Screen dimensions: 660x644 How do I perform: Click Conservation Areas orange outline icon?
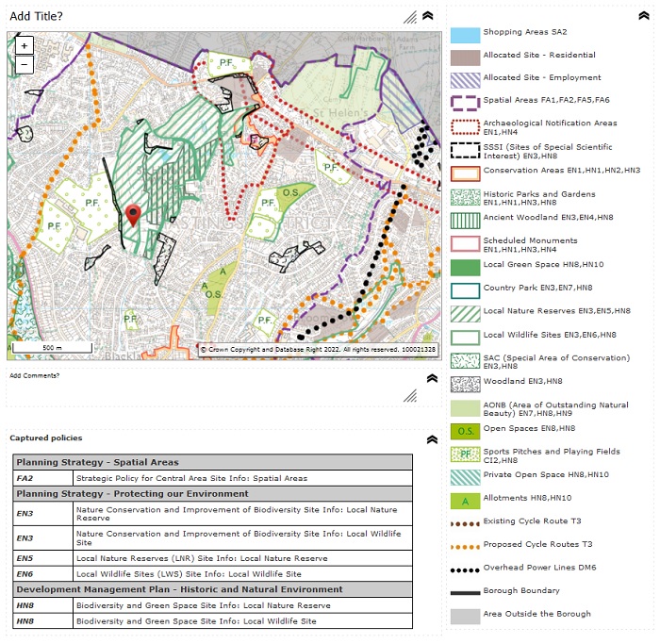tap(465, 173)
